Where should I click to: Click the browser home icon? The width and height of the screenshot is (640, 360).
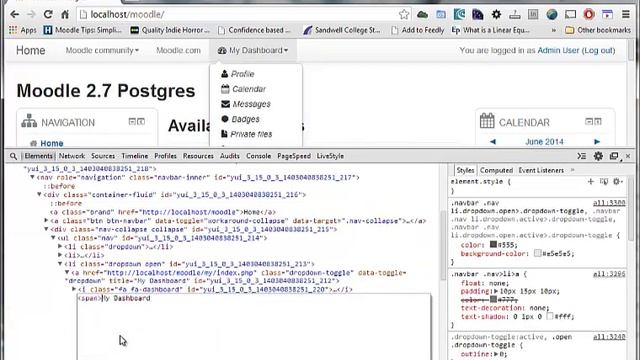(x=65, y=14)
